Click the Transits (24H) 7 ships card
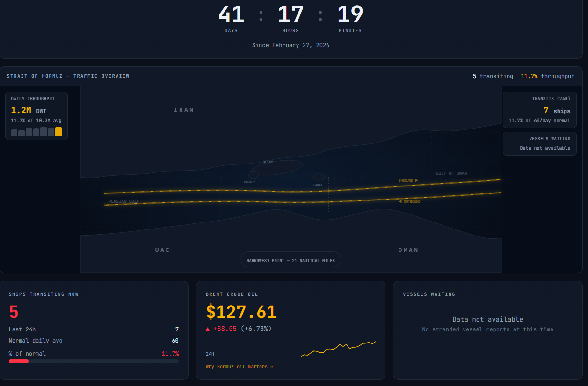 (x=539, y=110)
